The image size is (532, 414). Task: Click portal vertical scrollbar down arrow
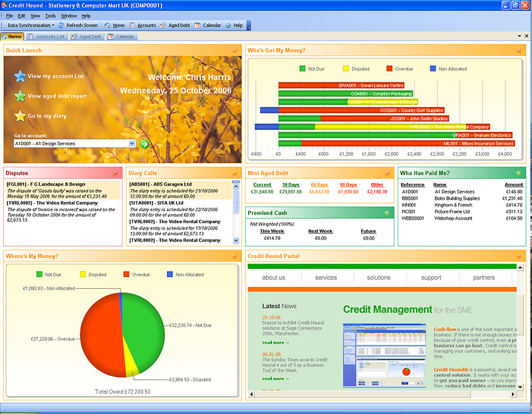[520, 387]
